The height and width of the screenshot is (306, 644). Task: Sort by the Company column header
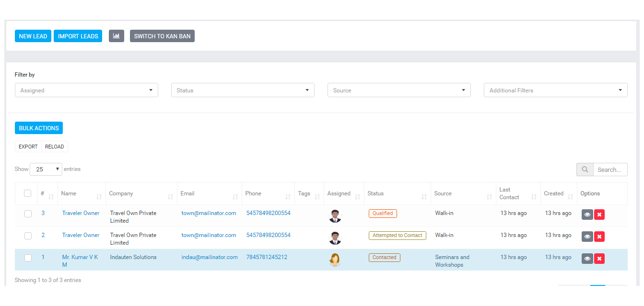[x=121, y=193]
